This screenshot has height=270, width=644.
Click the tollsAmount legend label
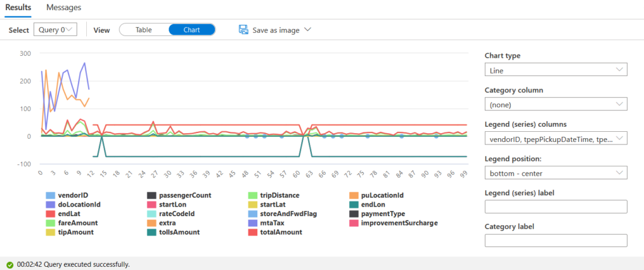coord(179,232)
